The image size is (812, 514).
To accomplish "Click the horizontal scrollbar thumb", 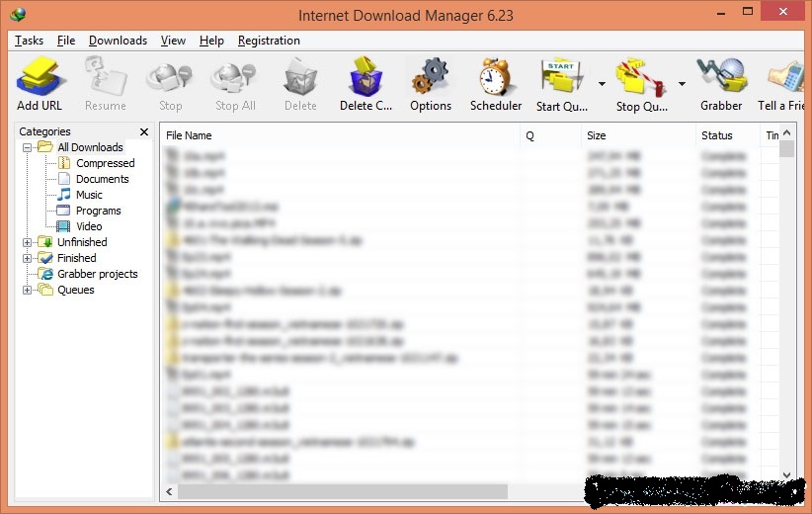I will 343,491.
